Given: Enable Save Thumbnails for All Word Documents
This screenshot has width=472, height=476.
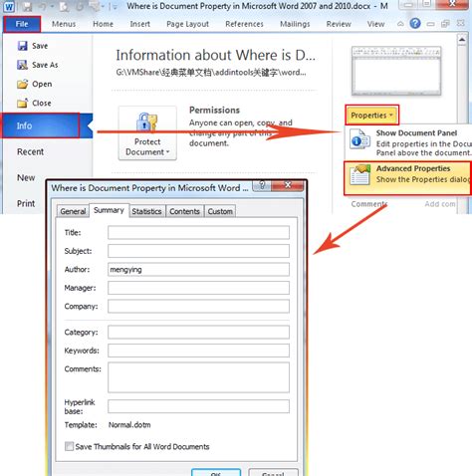Looking at the screenshot, I should pyautogui.click(x=69, y=446).
